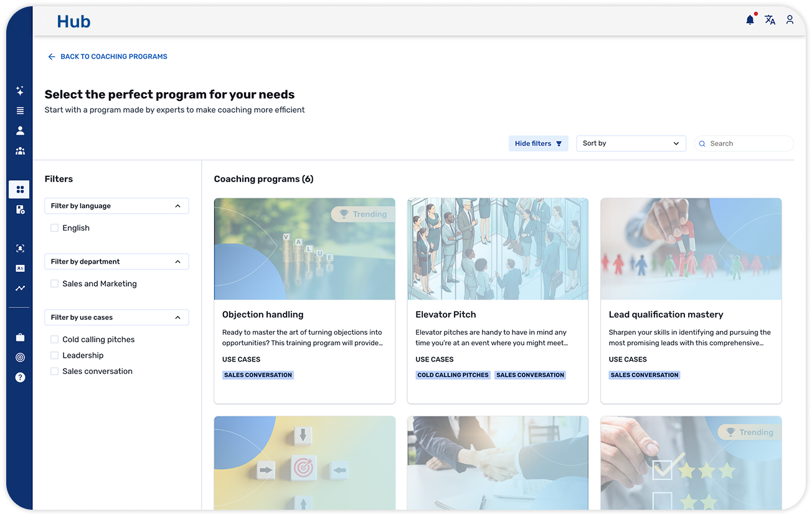Viewport: 812px width, 516px height.
Task: Tick the Leadership use case checkbox
Action: [55, 355]
